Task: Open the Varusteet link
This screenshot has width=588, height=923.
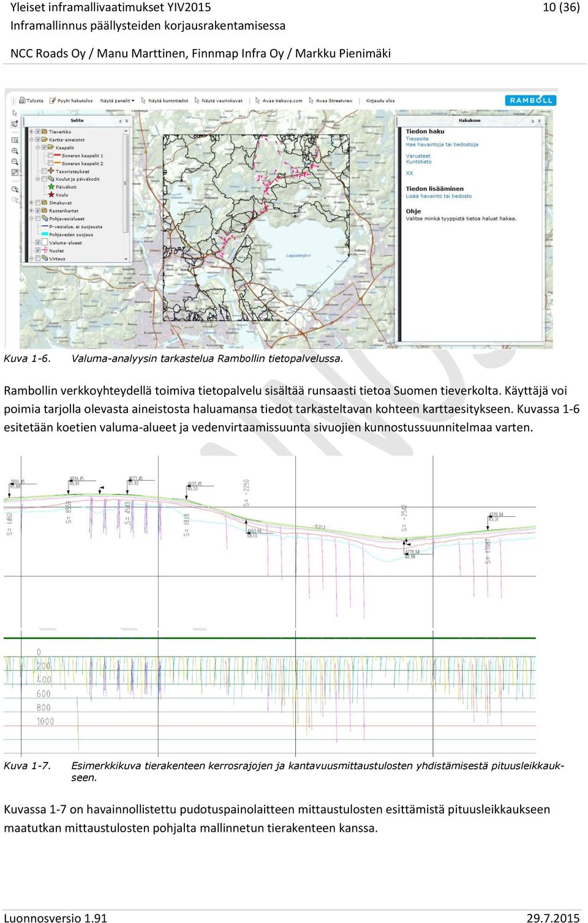Action: click(418, 156)
